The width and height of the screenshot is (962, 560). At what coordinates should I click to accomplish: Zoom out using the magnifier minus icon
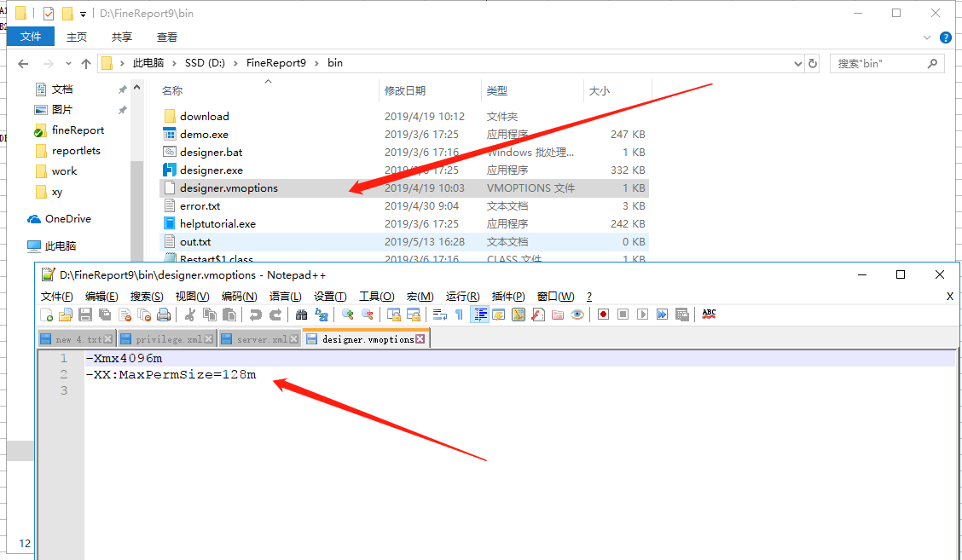[x=367, y=315]
